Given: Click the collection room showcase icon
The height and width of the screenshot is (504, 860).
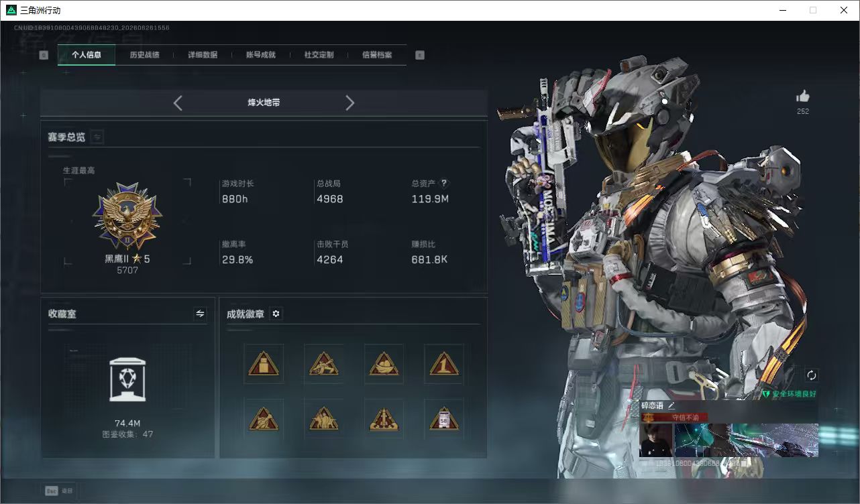Looking at the screenshot, I should pos(127,380).
